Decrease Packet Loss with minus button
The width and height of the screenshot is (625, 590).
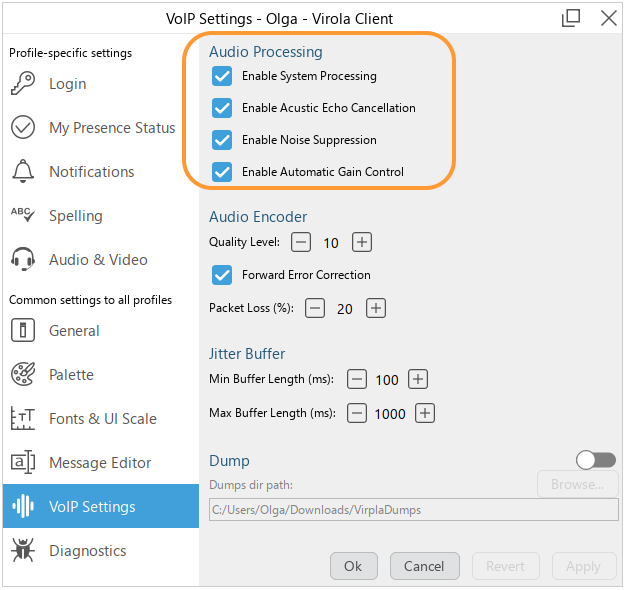315,308
